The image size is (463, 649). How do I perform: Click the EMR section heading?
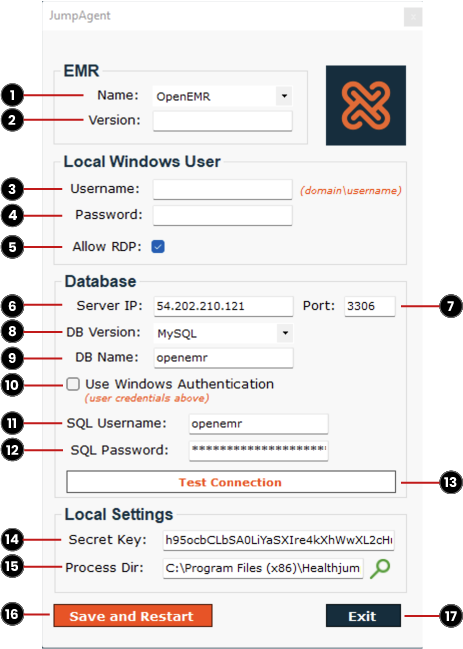pos(81,71)
